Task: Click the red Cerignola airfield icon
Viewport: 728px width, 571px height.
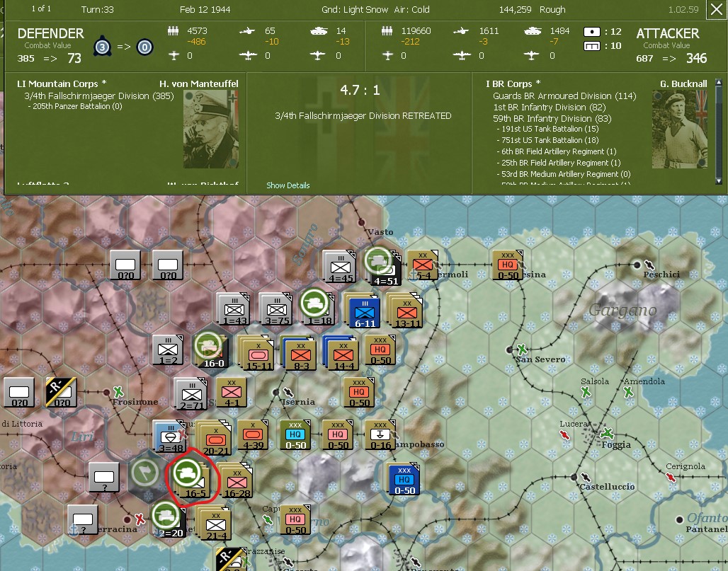Action: (x=670, y=477)
